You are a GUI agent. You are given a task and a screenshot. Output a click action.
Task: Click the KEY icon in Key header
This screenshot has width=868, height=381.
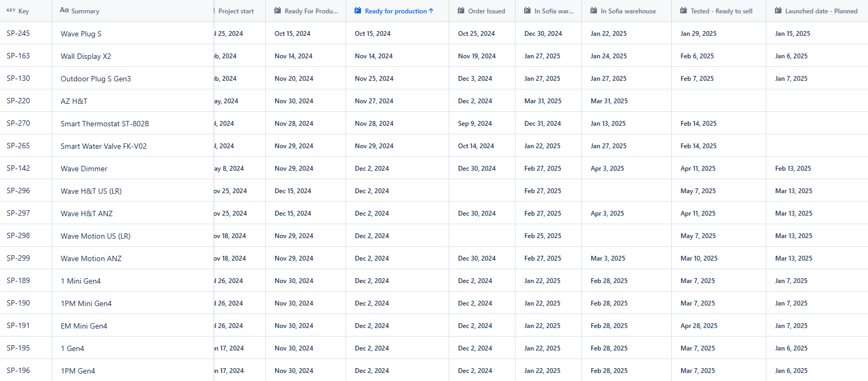[x=11, y=10]
